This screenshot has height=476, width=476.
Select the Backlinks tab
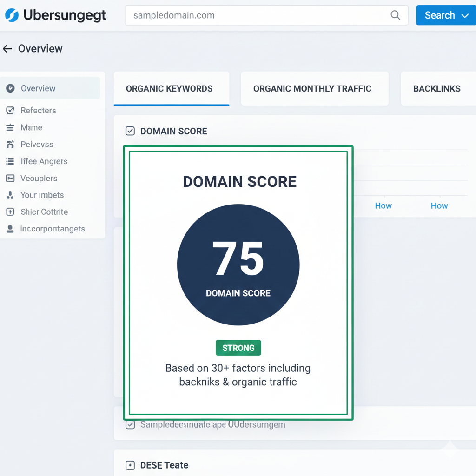click(436, 89)
